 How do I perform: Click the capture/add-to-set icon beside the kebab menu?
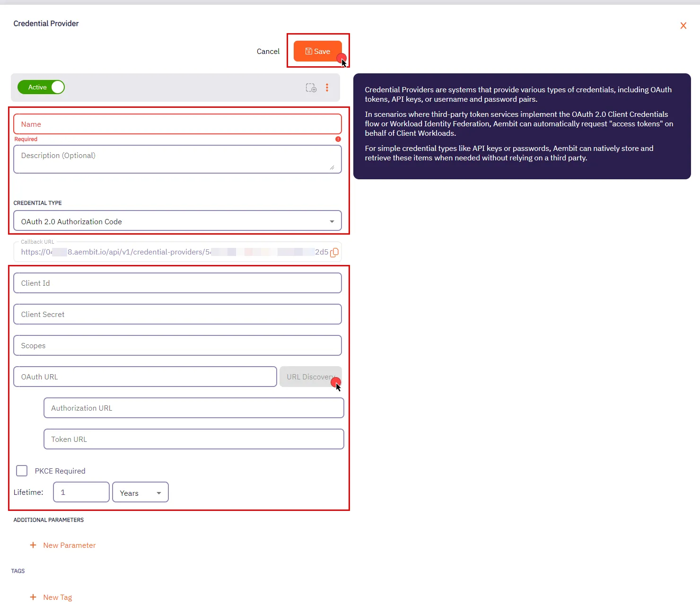coord(311,88)
